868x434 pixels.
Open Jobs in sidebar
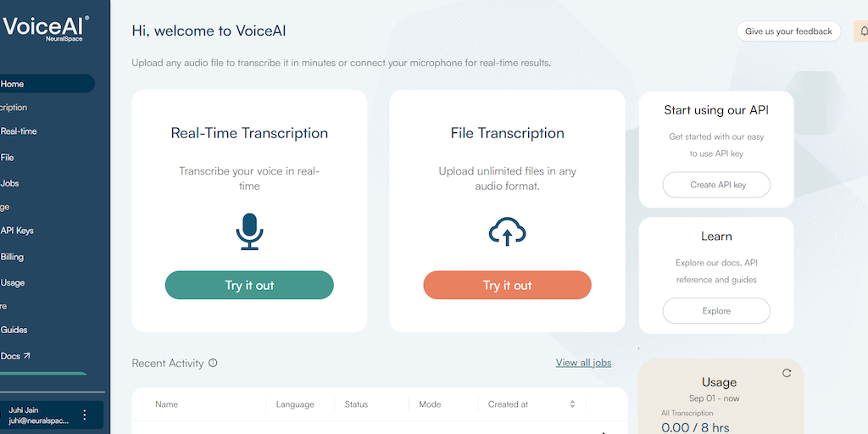point(10,183)
